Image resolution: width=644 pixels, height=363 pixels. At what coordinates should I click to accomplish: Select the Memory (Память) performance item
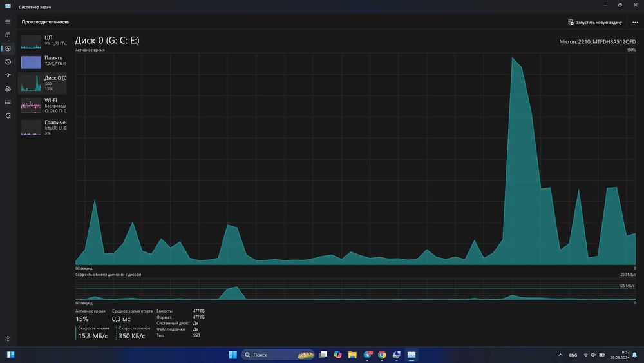tap(43, 62)
